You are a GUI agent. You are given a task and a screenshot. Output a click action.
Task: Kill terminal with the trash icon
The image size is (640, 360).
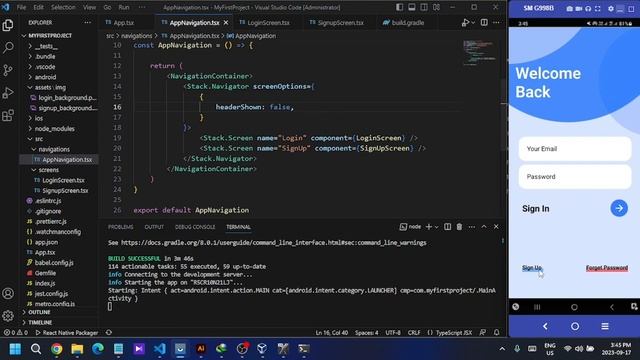pos(459,227)
